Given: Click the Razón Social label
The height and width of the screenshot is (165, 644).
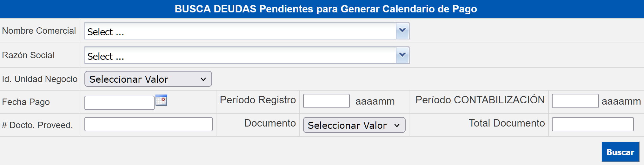Looking at the screenshot, I should point(28,55).
